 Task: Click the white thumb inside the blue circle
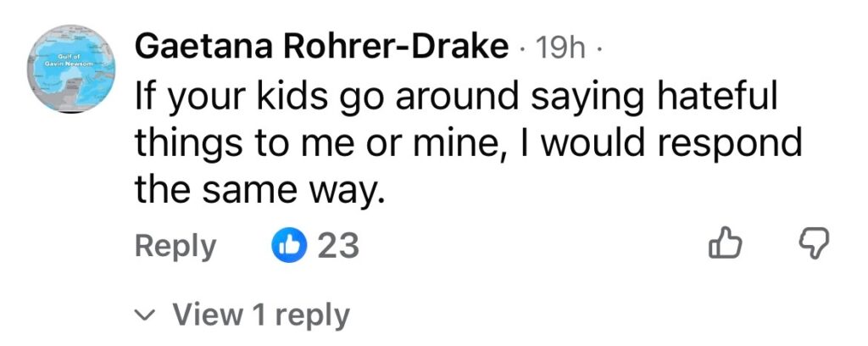click(287, 247)
